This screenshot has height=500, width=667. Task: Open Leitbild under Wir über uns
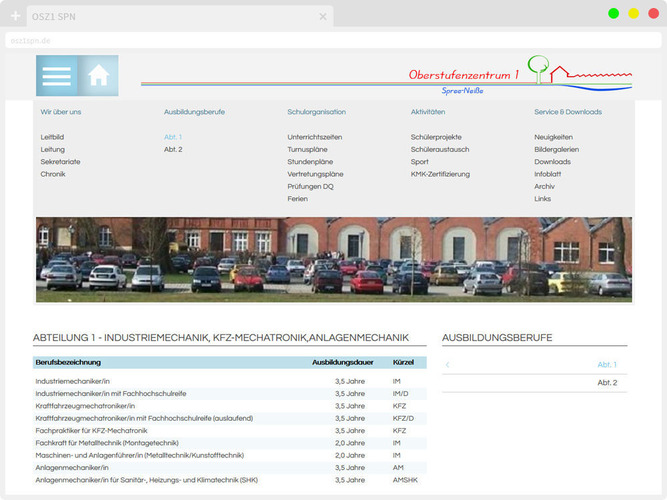(52, 136)
